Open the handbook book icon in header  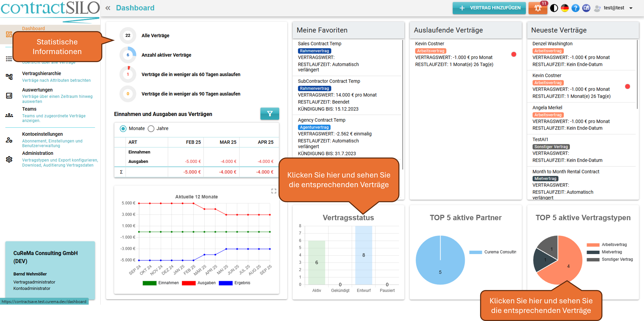(586, 8)
